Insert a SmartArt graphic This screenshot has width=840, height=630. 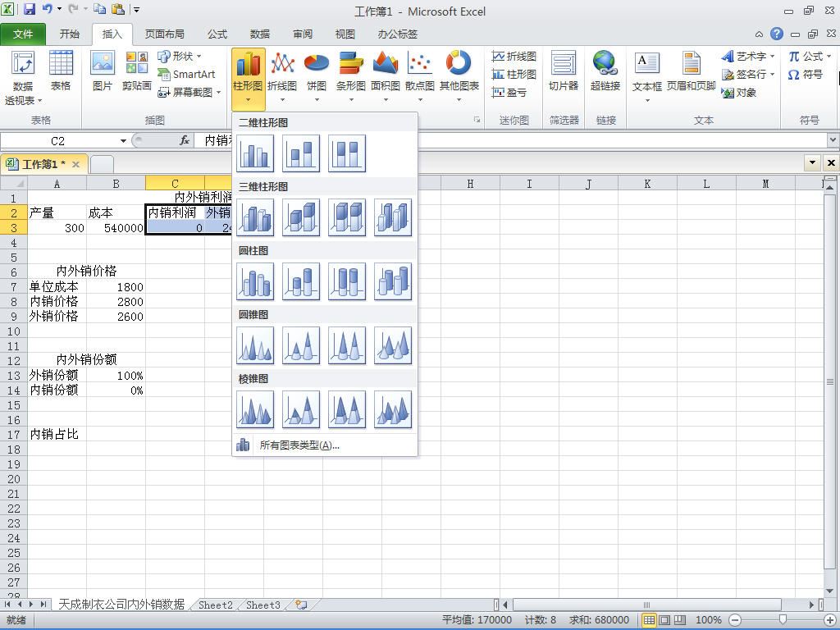point(186,75)
